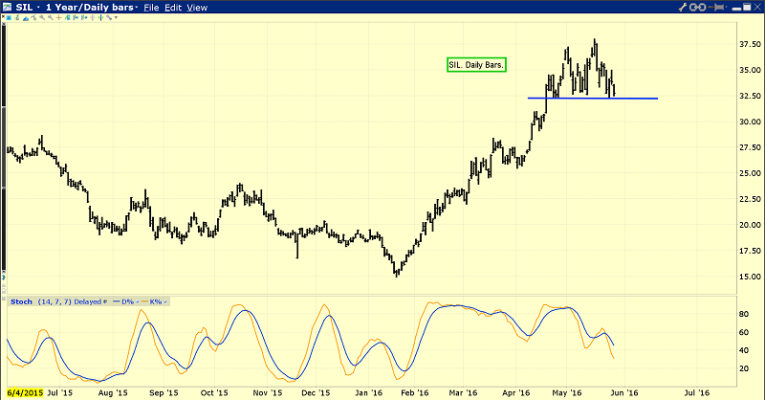Open the View menu
Viewport: 765px width, 400px height.
(198, 7)
